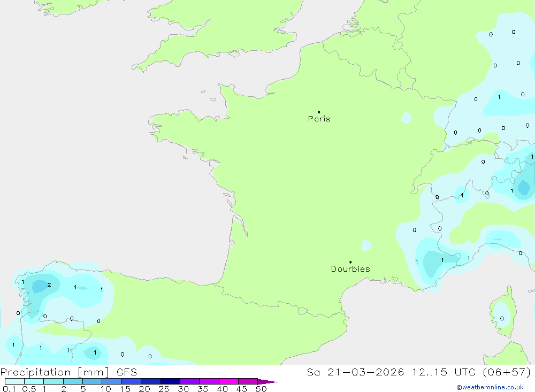Click the '2' precipitation value over Galicia
This screenshot has height=392, width=535.
pyautogui.click(x=49, y=285)
